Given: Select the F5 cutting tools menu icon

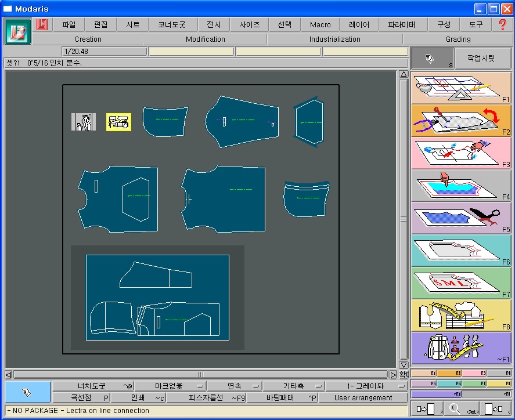Looking at the screenshot, I should click(x=460, y=218).
